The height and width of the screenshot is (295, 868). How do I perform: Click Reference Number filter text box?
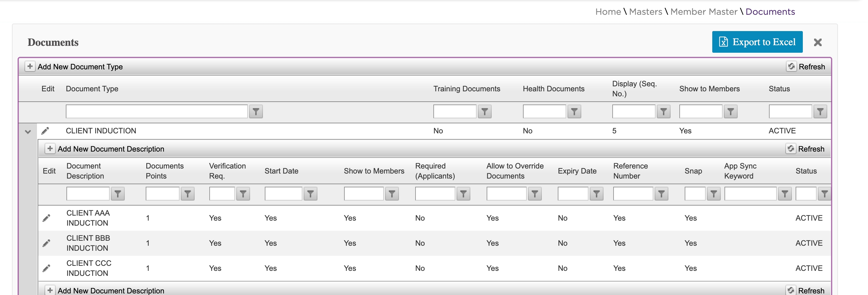point(633,194)
